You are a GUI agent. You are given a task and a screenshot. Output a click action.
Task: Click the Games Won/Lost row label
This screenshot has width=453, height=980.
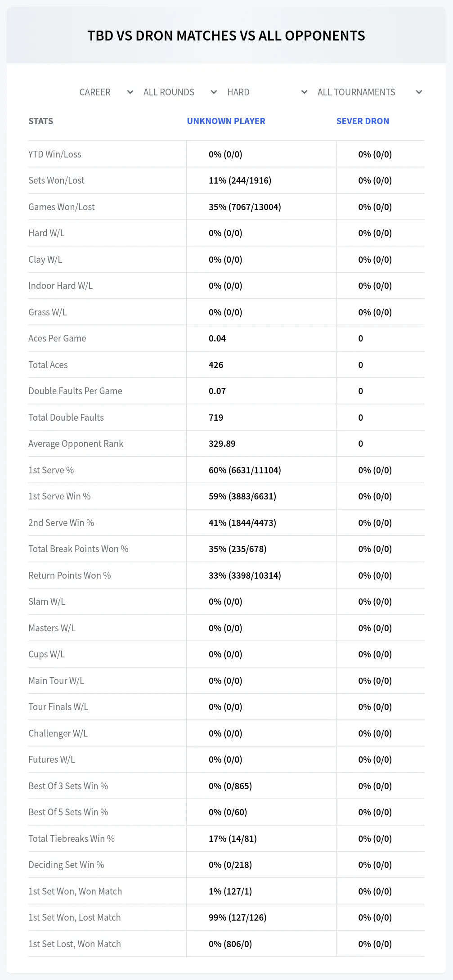[62, 207]
